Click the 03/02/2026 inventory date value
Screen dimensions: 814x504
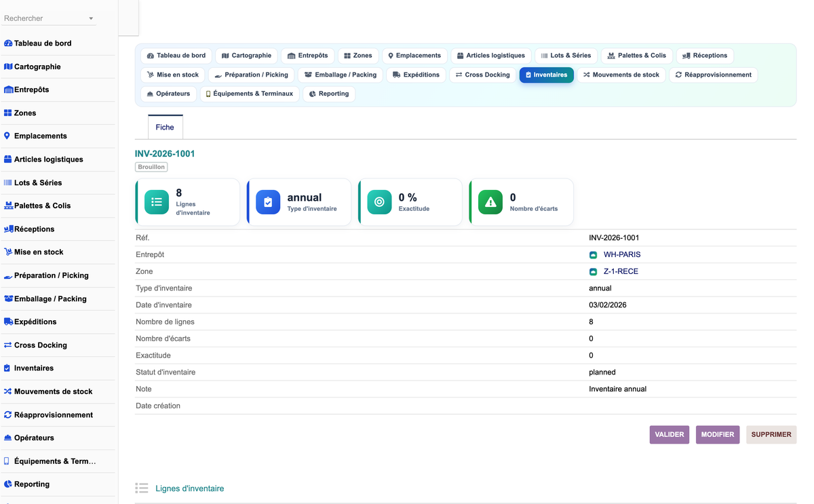coord(608,305)
